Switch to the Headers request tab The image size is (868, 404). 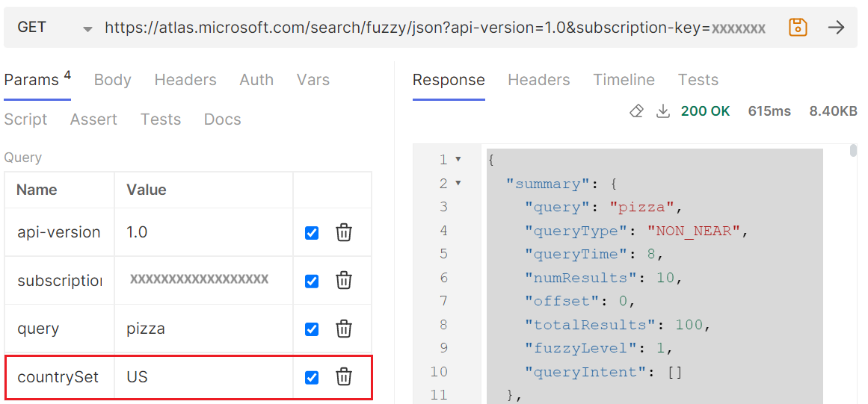click(185, 80)
